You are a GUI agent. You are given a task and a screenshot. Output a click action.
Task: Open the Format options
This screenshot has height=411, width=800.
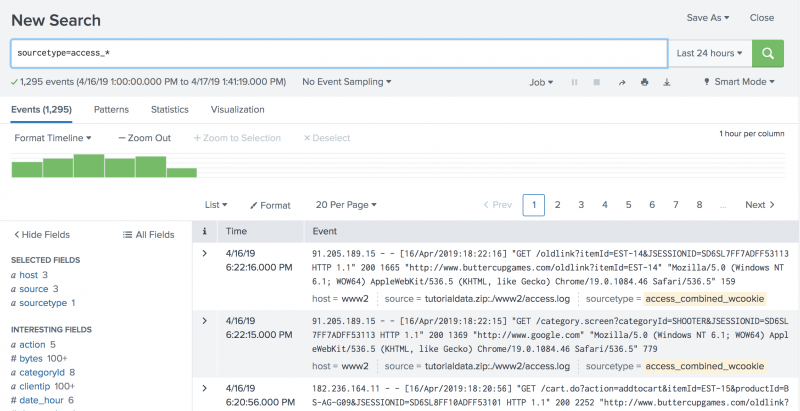270,205
